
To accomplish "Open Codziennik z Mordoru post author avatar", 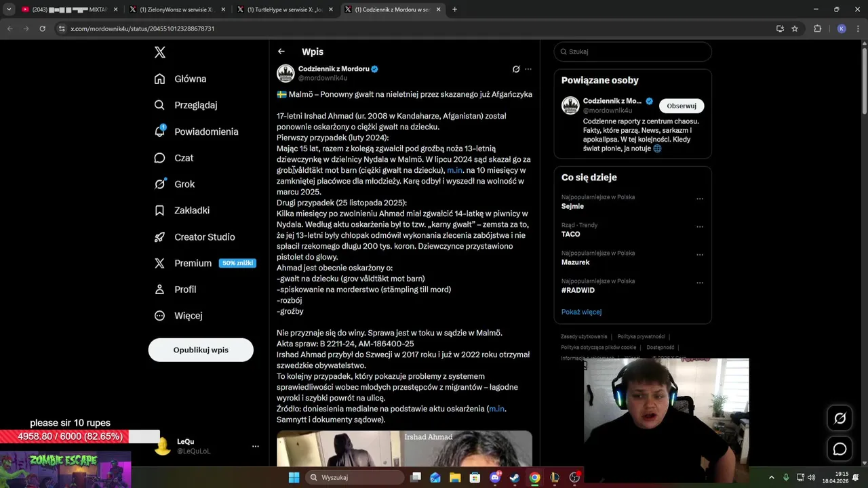I will pos(285,73).
